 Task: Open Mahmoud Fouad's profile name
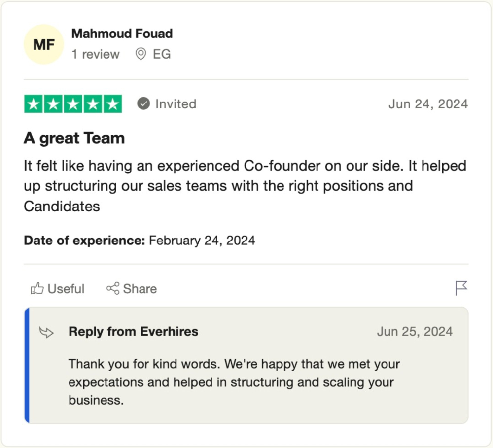(x=122, y=34)
